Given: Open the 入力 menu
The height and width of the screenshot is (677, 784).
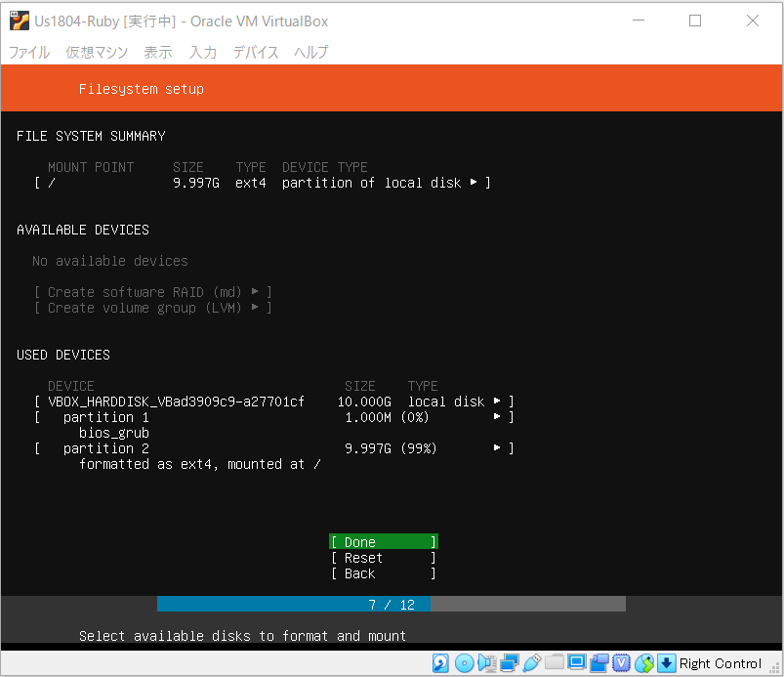Looking at the screenshot, I should point(203,52).
